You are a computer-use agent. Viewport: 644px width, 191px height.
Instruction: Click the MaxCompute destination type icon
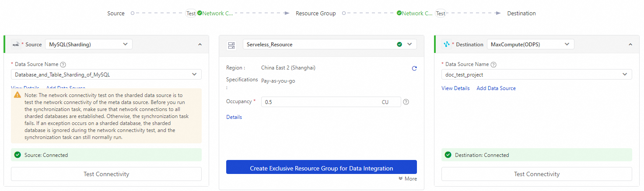(x=447, y=44)
